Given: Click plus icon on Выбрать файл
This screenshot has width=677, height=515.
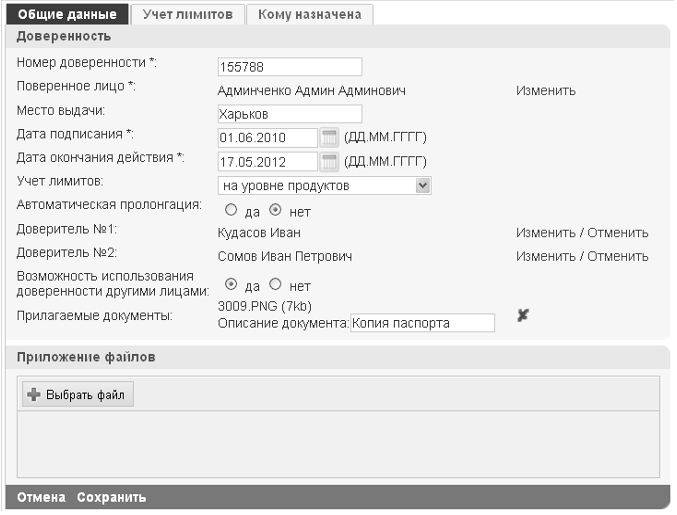Looking at the screenshot, I should pos(34,395).
